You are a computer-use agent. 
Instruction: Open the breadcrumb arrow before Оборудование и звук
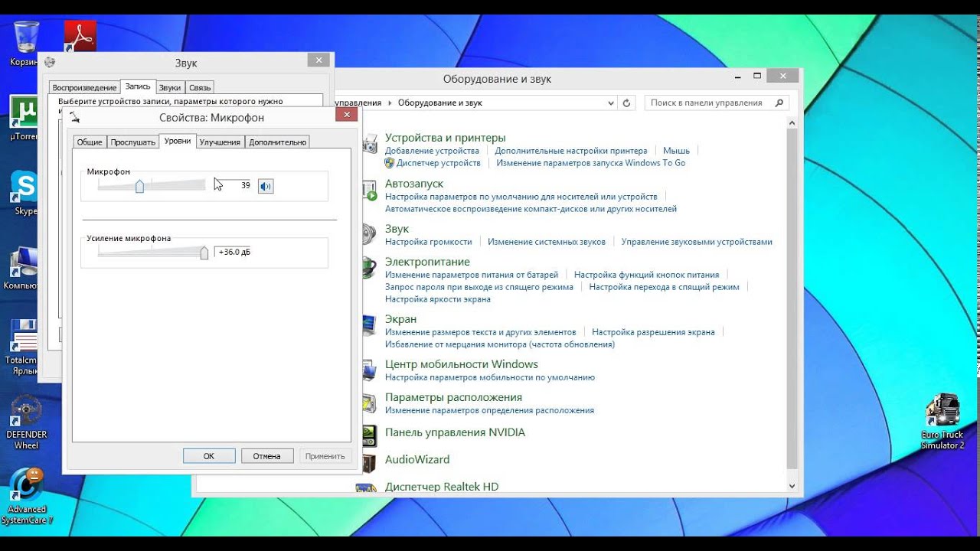pyautogui.click(x=389, y=103)
